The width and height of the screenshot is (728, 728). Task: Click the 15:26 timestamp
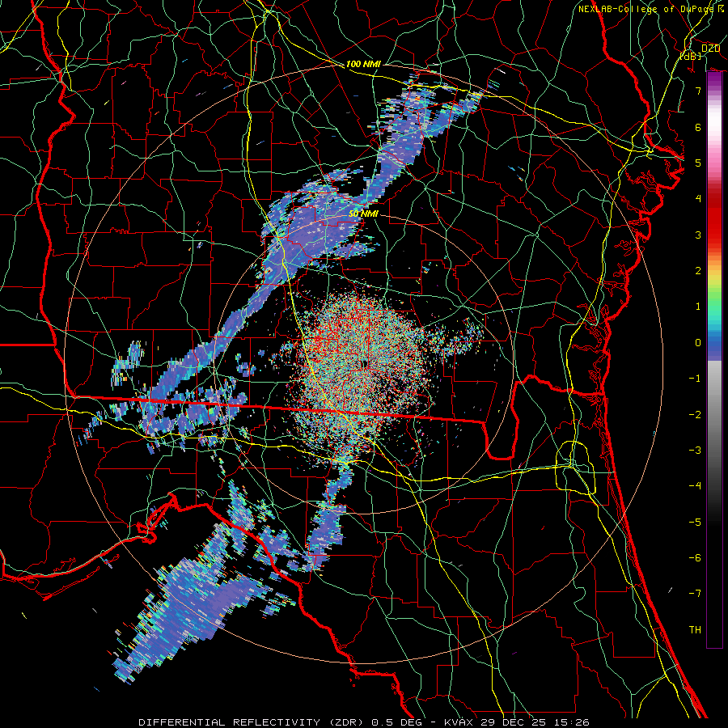coord(572,722)
